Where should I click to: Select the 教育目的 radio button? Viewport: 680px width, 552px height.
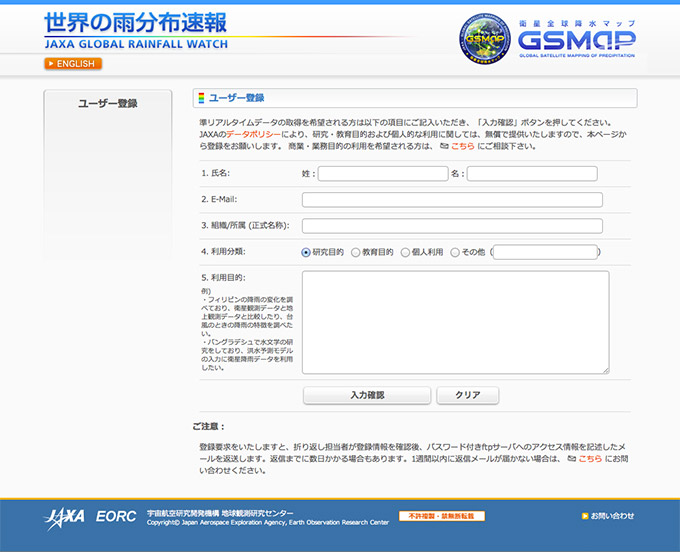[x=355, y=253]
